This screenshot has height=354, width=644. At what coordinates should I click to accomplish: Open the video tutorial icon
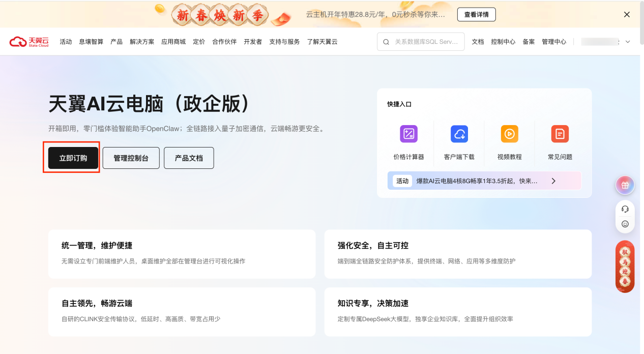[509, 134]
